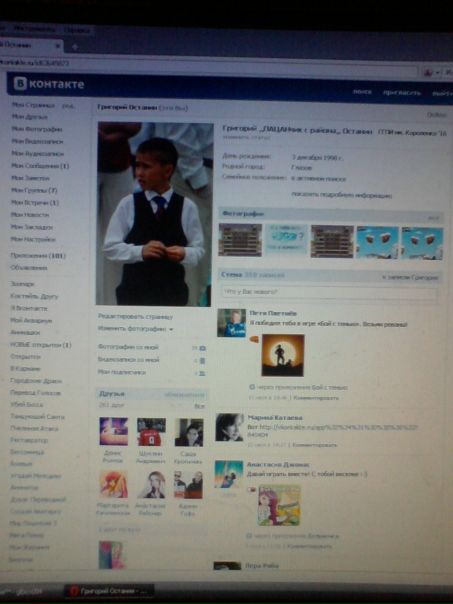Viewport: 453px width, 604px height.
Task: Click 'Показать подробную информацию' link
Action: tap(341, 195)
